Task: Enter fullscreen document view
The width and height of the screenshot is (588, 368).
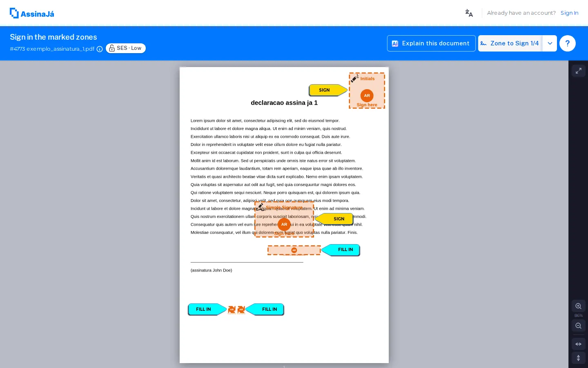Action: [579, 71]
